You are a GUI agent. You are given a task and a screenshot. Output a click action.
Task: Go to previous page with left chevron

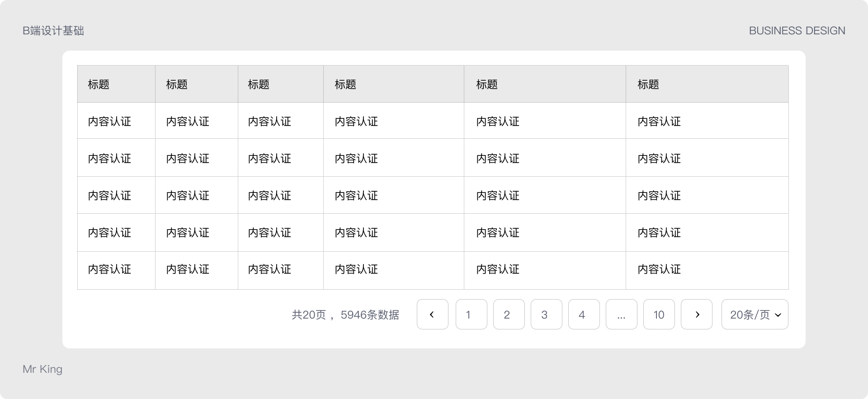click(433, 315)
